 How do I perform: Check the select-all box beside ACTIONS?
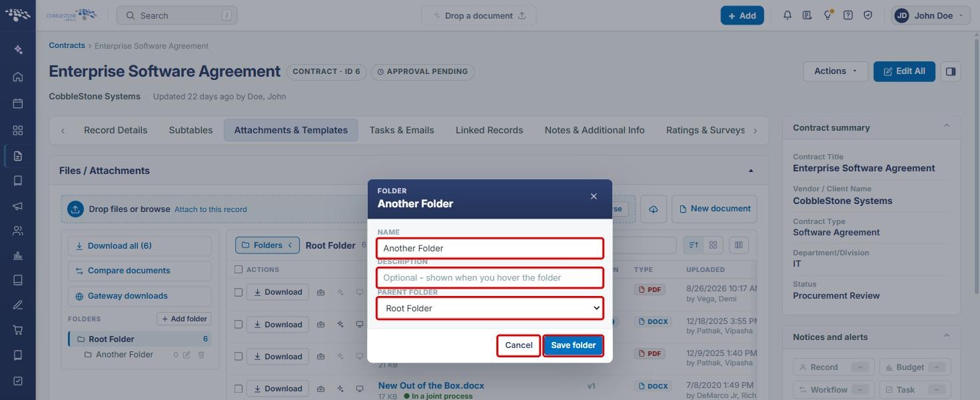[239, 269]
